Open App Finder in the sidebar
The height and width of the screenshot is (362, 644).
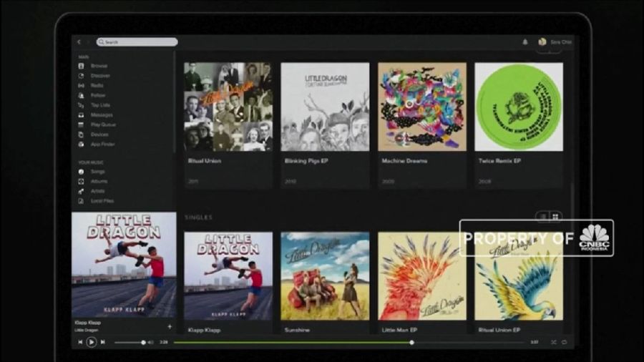coord(102,144)
